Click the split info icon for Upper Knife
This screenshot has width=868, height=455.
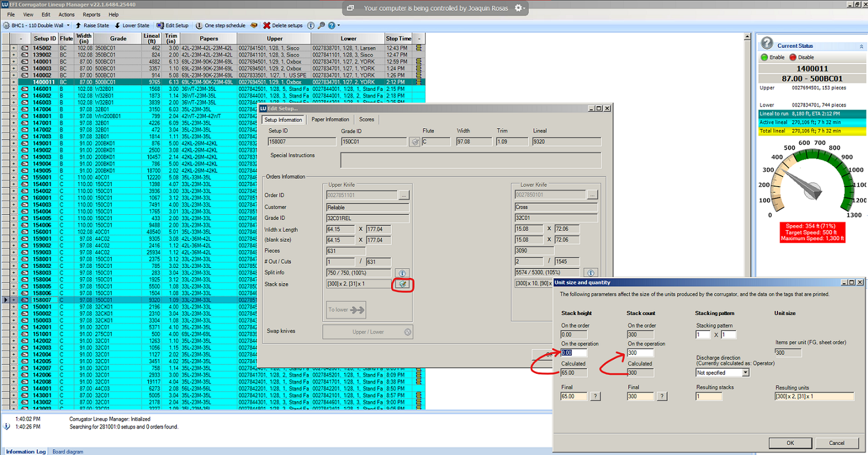pyautogui.click(x=402, y=273)
